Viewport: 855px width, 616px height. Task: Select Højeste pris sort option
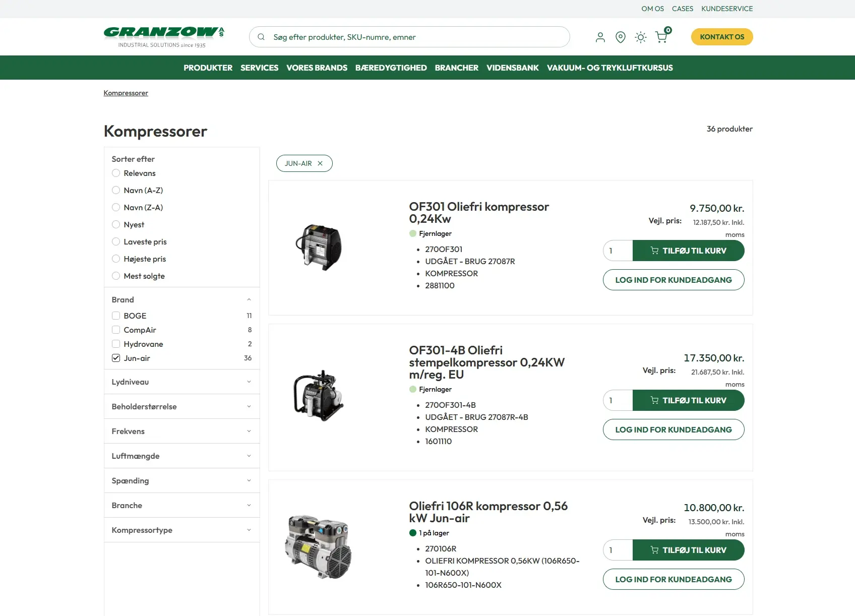(x=116, y=259)
